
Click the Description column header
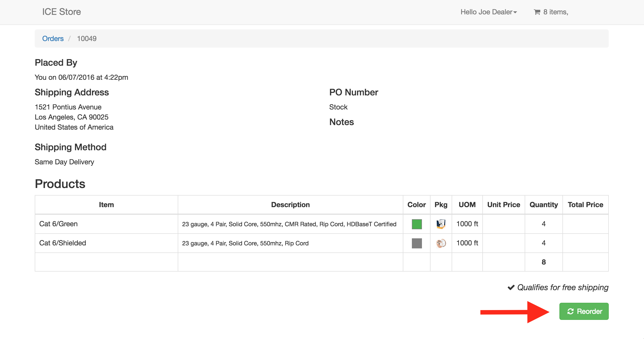click(x=290, y=205)
